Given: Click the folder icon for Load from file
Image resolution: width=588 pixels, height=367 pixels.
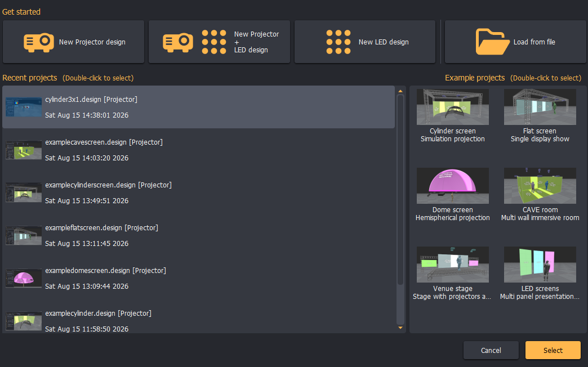Looking at the screenshot, I should [x=492, y=42].
